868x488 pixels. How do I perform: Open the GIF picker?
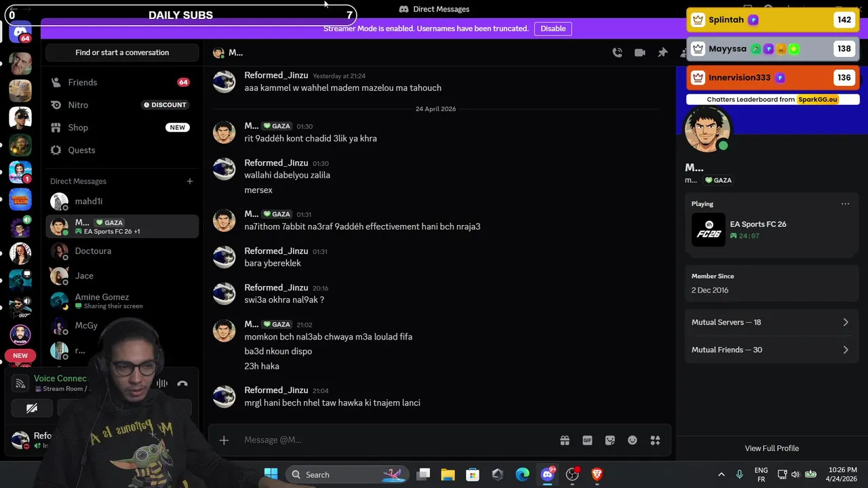click(x=587, y=440)
